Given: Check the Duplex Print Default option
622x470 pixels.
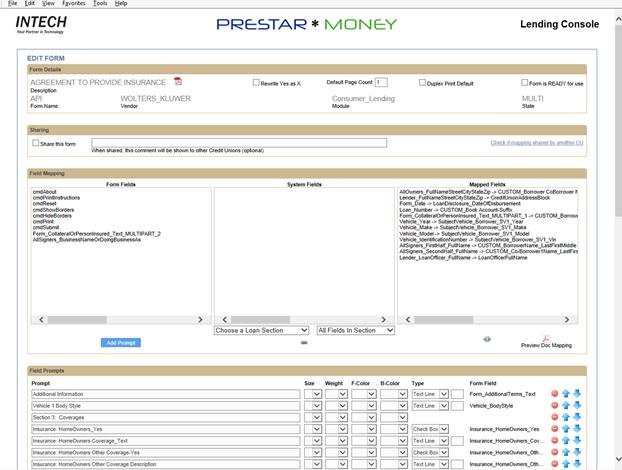Looking at the screenshot, I should click(x=423, y=83).
